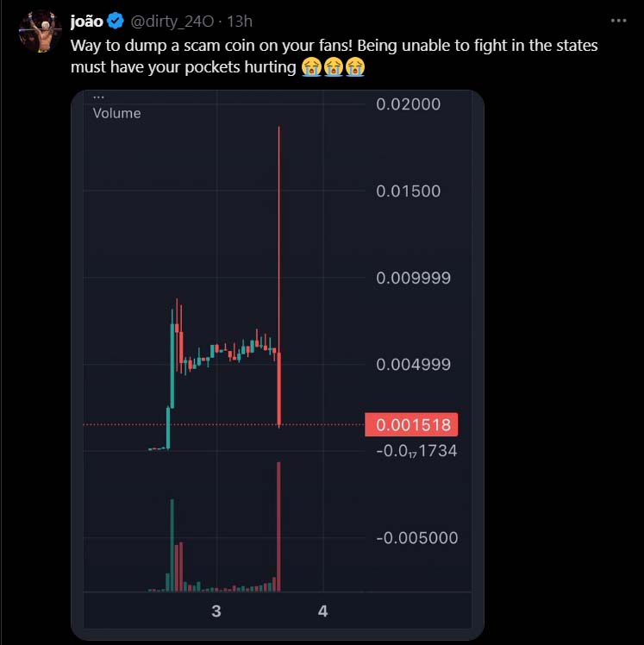Select the date marker 4 on the time axis
644x645 pixels.
[x=323, y=611]
